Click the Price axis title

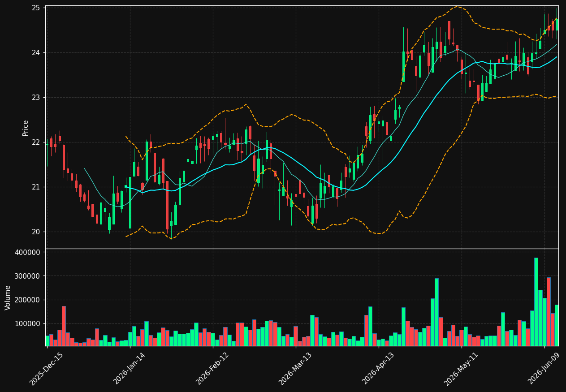click(26, 128)
